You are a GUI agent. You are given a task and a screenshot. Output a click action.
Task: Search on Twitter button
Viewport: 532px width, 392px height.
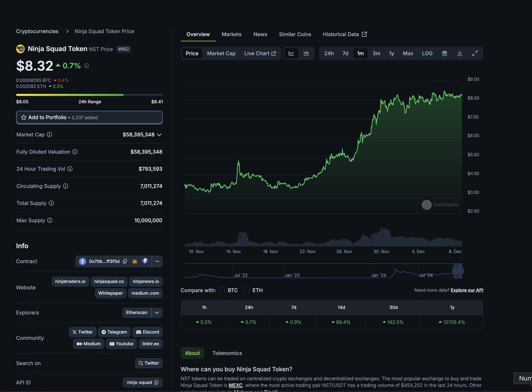point(149,363)
